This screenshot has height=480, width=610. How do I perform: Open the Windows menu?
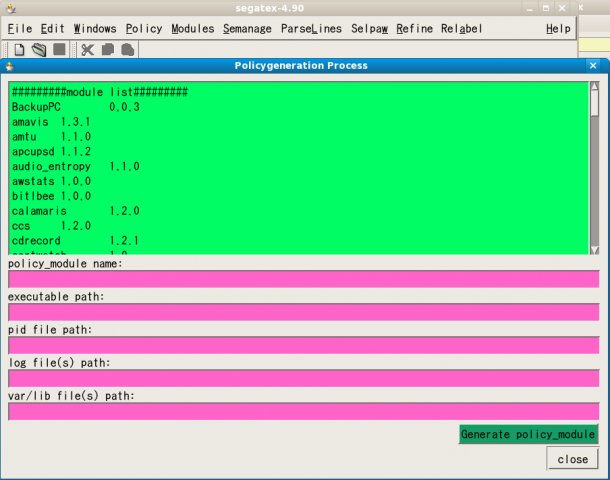pyautogui.click(x=95, y=28)
